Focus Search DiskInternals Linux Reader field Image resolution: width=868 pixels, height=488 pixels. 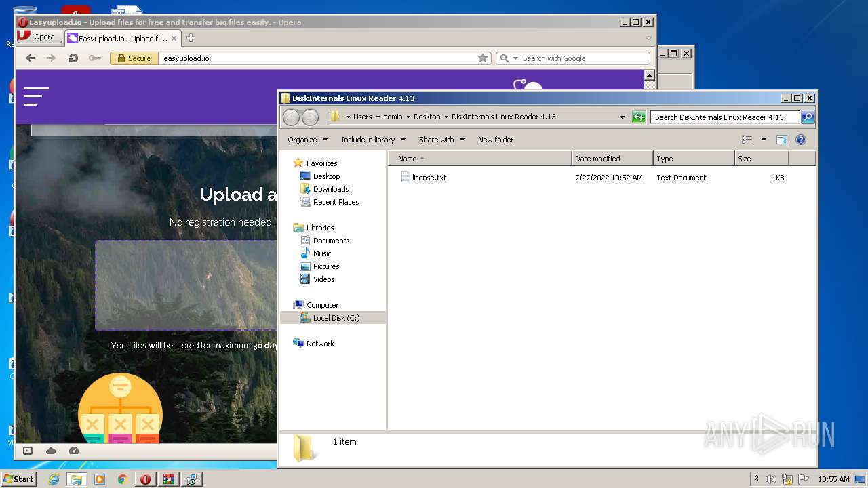(724, 117)
